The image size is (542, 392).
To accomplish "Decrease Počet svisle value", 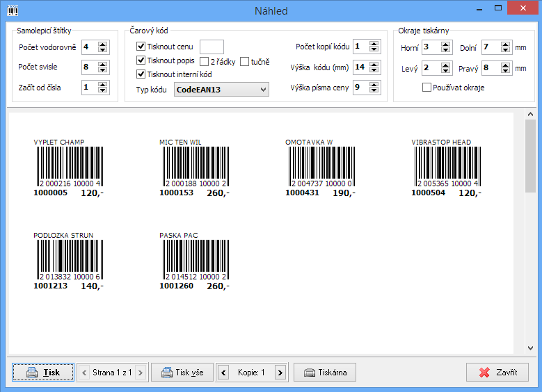I will tap(102, 70).
